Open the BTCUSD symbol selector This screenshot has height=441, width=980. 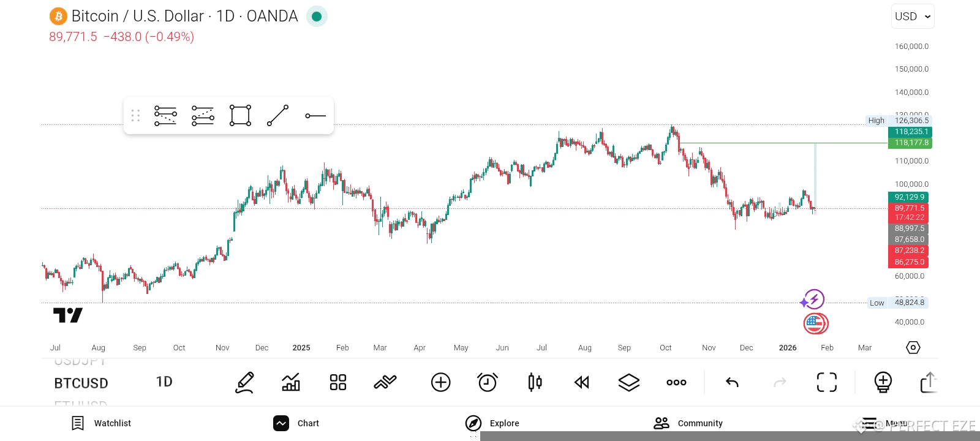tap(81, 383)
